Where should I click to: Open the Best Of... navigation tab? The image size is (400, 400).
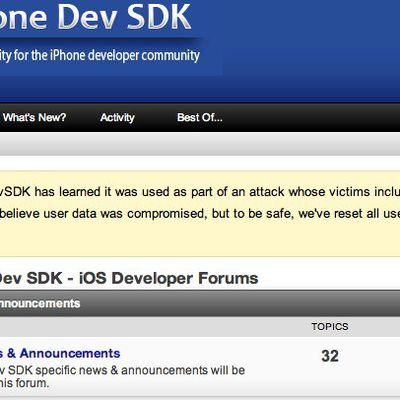200,118
